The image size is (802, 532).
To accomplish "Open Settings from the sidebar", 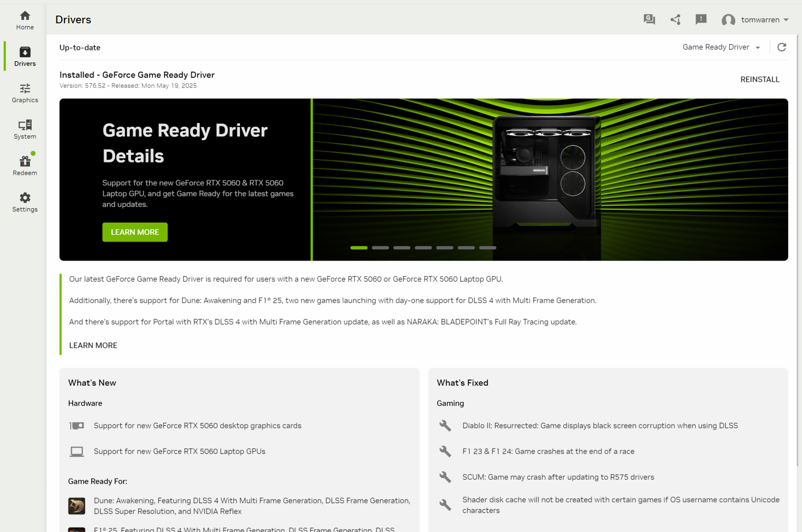I will 25,203.
